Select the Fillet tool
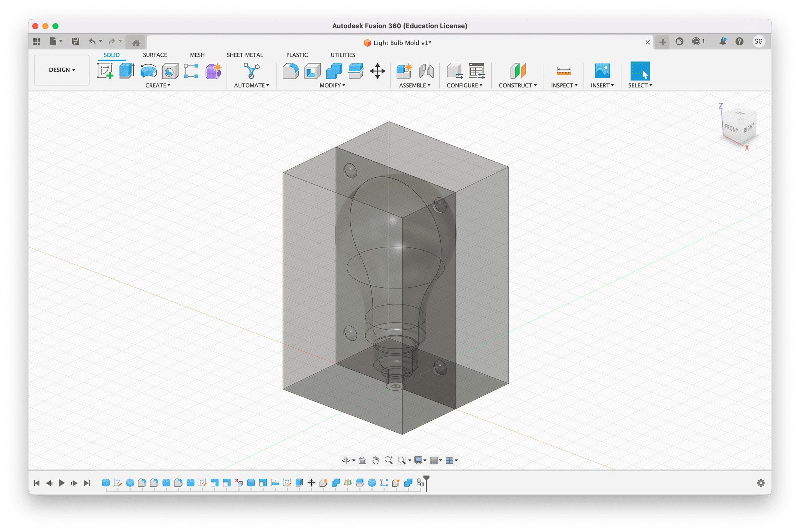The image size is (800, 532). [x=291, y=71]
